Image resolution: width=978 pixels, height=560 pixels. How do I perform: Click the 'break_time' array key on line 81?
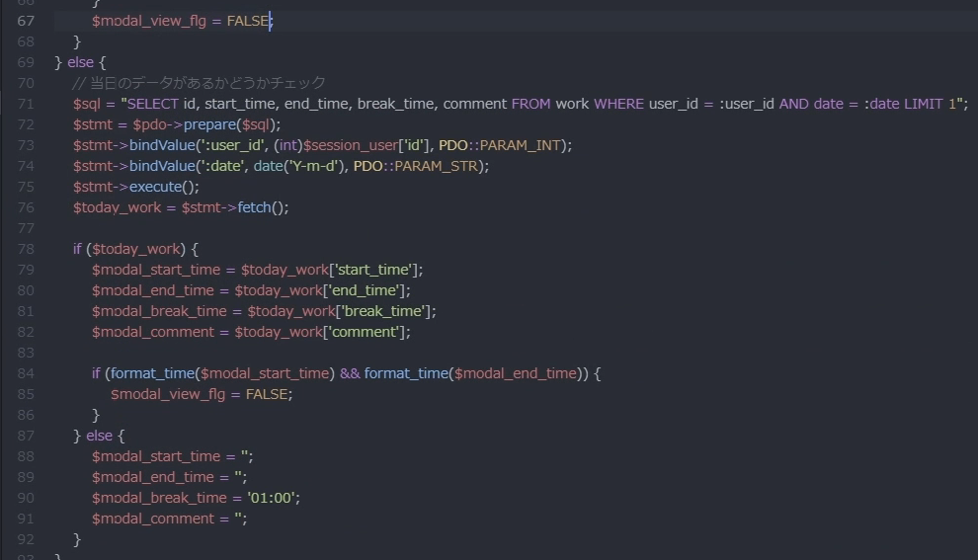point(383,311)
